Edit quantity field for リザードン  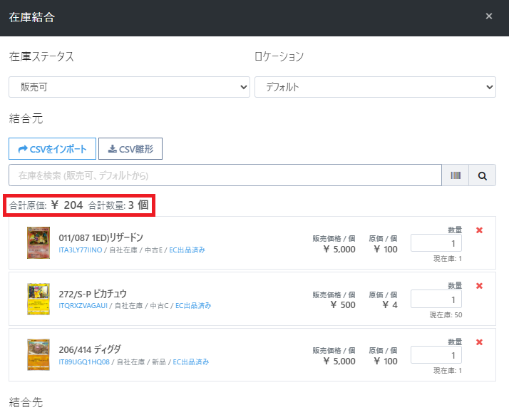coord(436,243)
